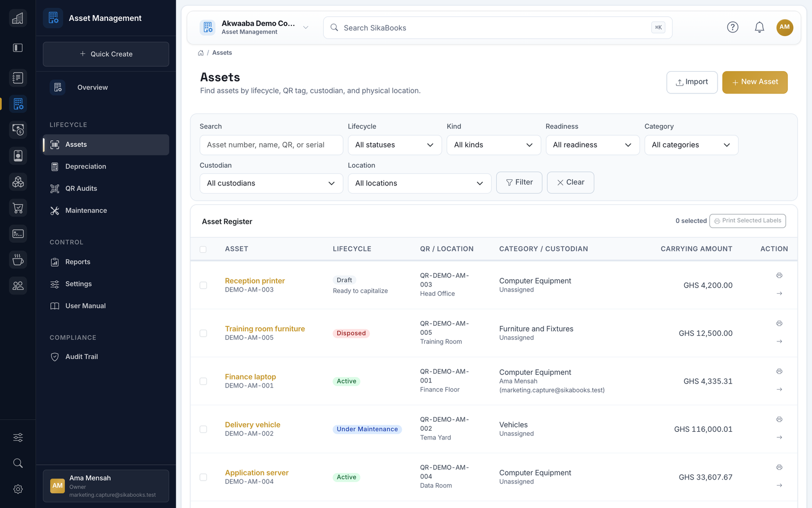Select the Training room furniture checkbox
812x508 pixels.
click(203, 333)
